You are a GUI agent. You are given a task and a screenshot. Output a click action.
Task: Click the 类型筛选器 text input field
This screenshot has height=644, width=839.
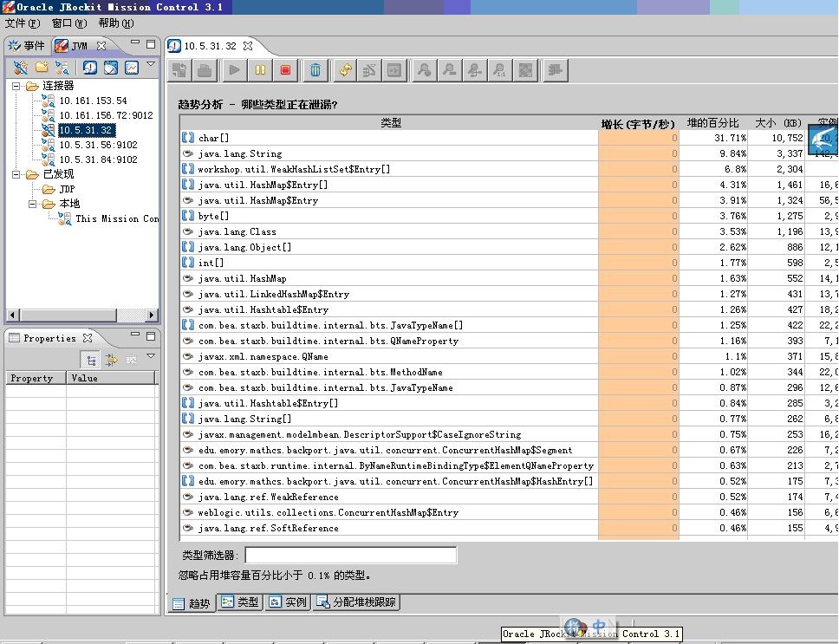pos(350,555)
